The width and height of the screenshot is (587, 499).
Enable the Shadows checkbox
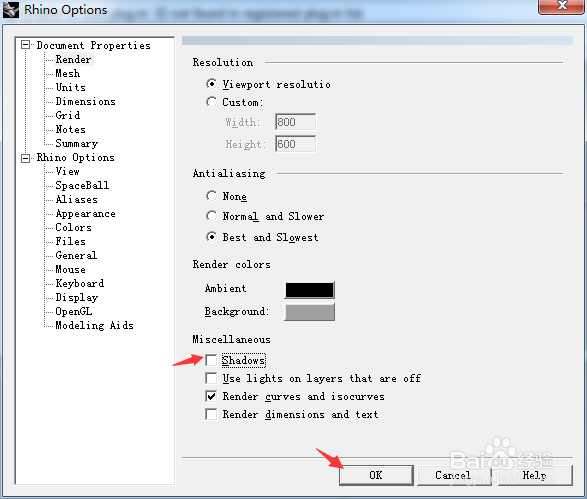point(211,360)
